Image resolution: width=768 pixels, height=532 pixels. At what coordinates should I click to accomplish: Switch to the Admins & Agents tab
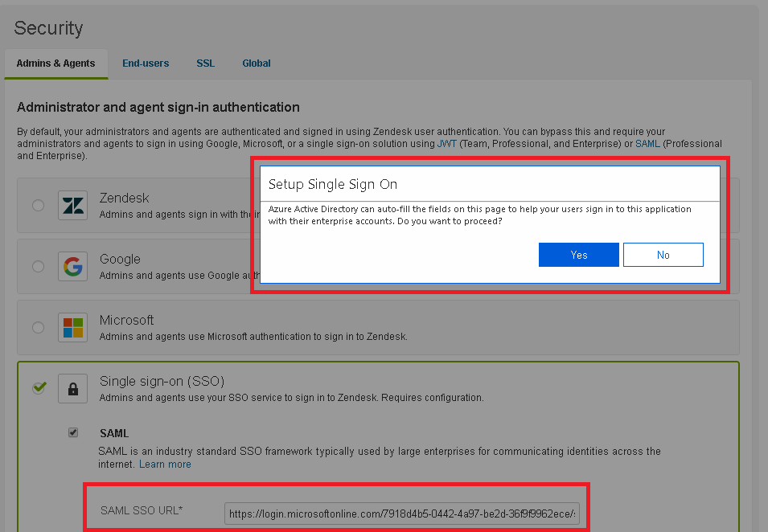pyautogui.click(x=55, y=63)
